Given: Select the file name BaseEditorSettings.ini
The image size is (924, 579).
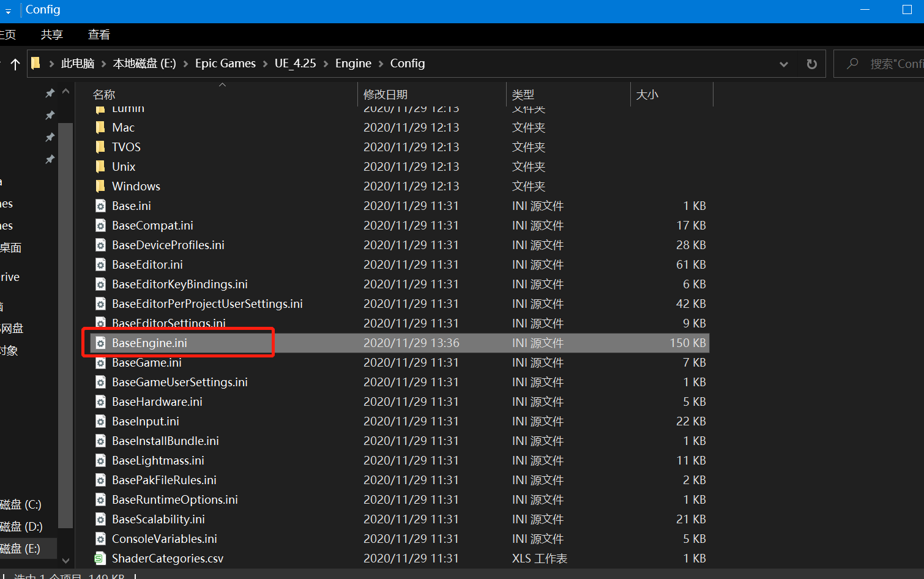Looking at the screenshot, I should (x=169, y=323).
